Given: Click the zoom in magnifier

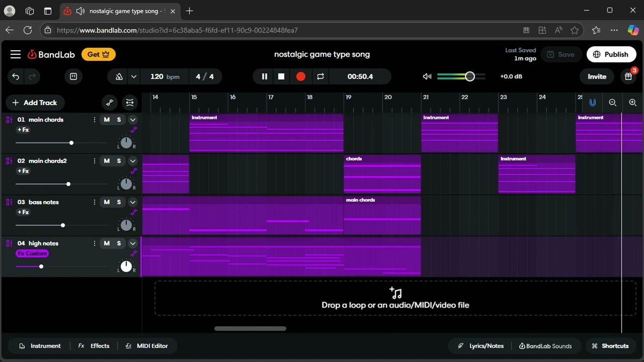Looking at the screenshot, I should [x=633, y=103].
